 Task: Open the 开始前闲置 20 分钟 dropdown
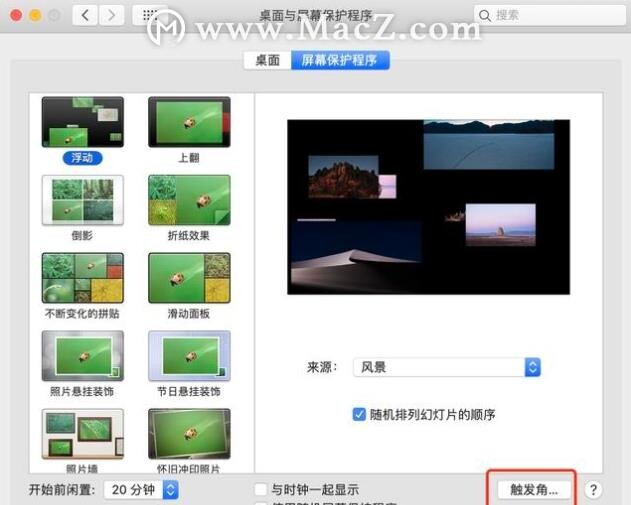tap(141, 490)
